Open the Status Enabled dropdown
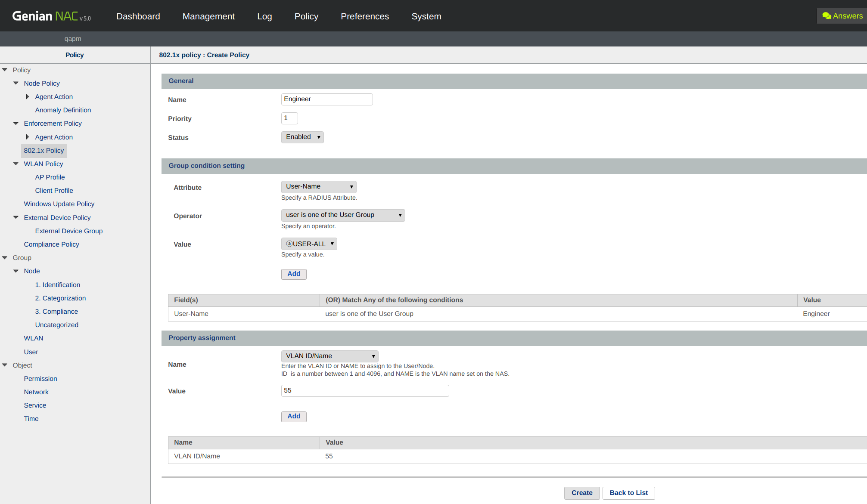This screenshot has height=504, width=867. click(x=302, y=137)
